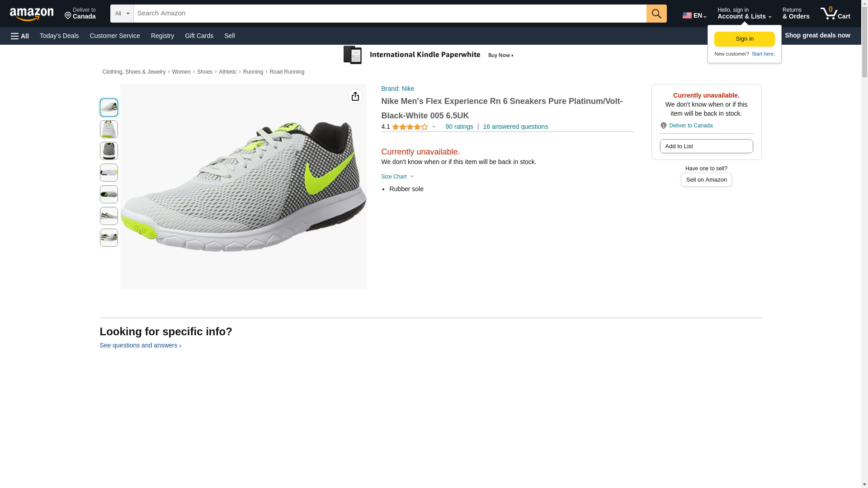Open the 16 answered questions link
Viewport: 868px width, 488px height.
coord(515,127)
